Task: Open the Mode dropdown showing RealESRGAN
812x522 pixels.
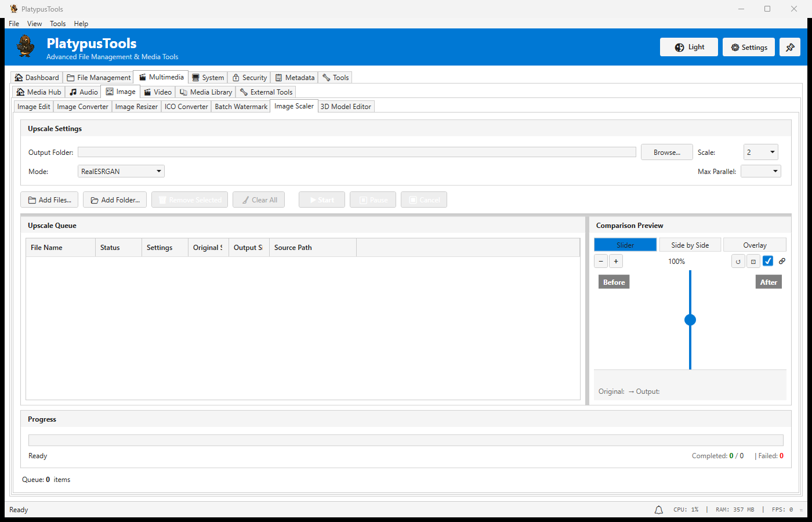Action: click(x=121, y=171)
